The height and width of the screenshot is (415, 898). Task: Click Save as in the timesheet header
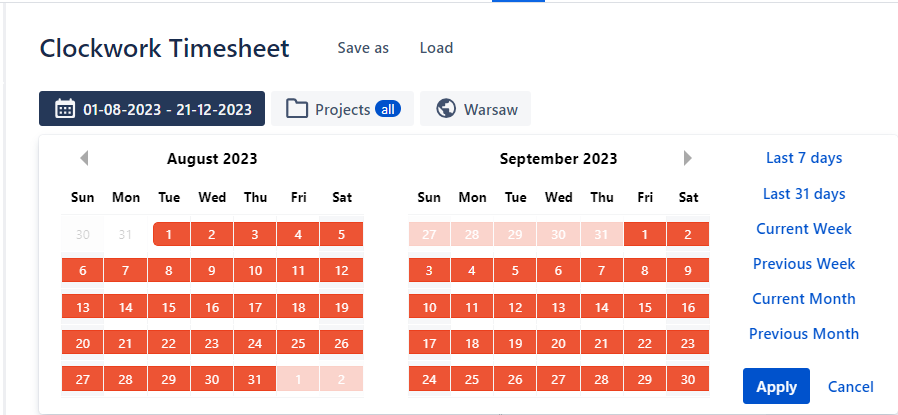[363, 48]
